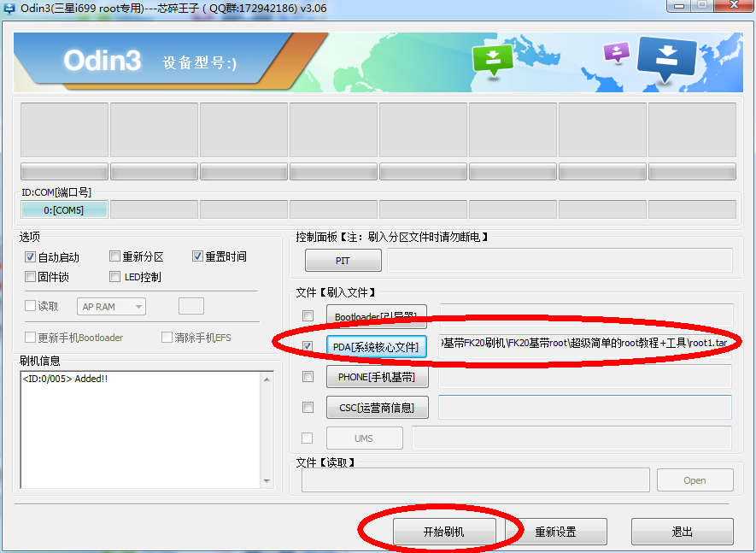Enable the 固件锁 checkbox

(31, 277)
